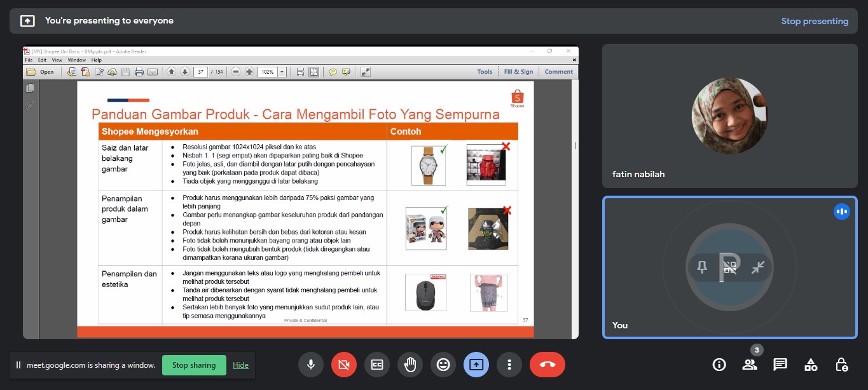Viewport: 868px width, 390px height.
Task: Show attachments paperclip panel
Action: click(30, 105)
